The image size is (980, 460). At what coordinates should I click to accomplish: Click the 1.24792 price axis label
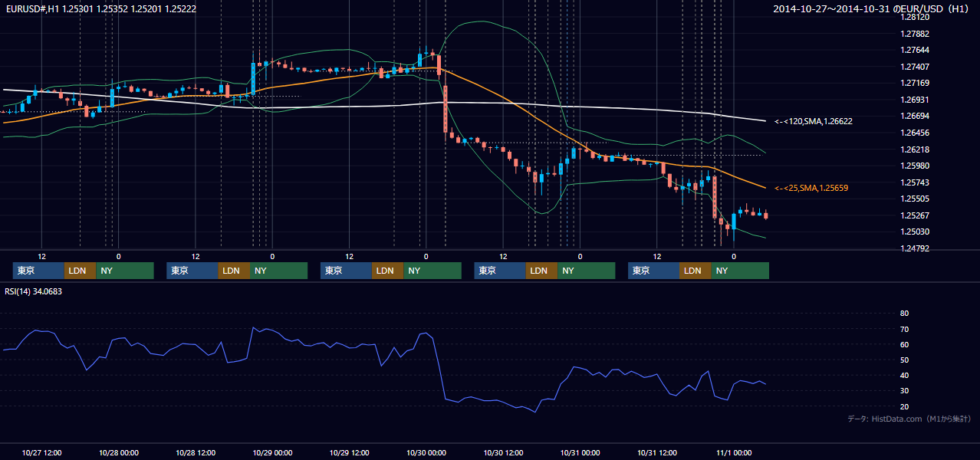[915, 248]
